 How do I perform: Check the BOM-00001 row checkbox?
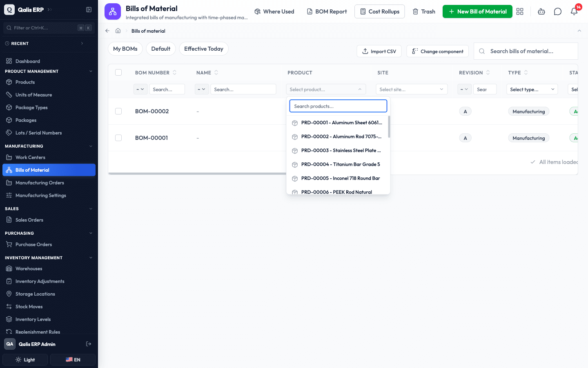pyautogui.click(x=118, y=138)
